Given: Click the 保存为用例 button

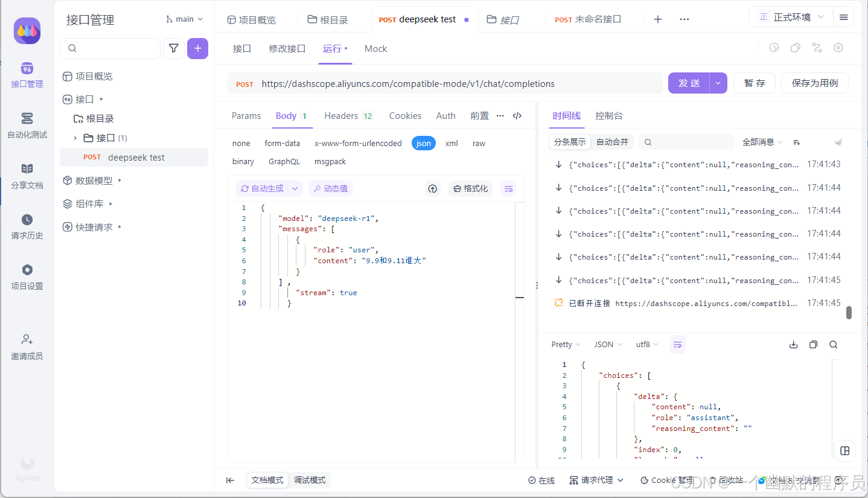Looking at the screenshot, I should coord(815,83).
